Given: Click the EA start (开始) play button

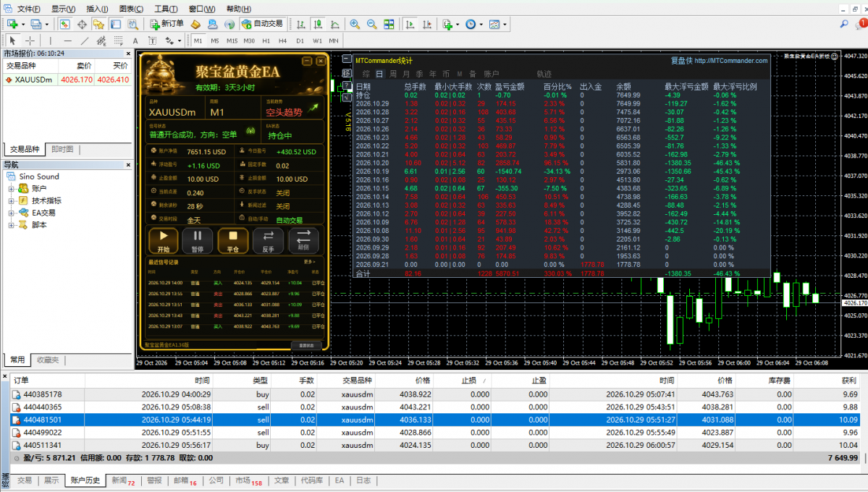Looking at the screenshot, I should tap(164, 241).
